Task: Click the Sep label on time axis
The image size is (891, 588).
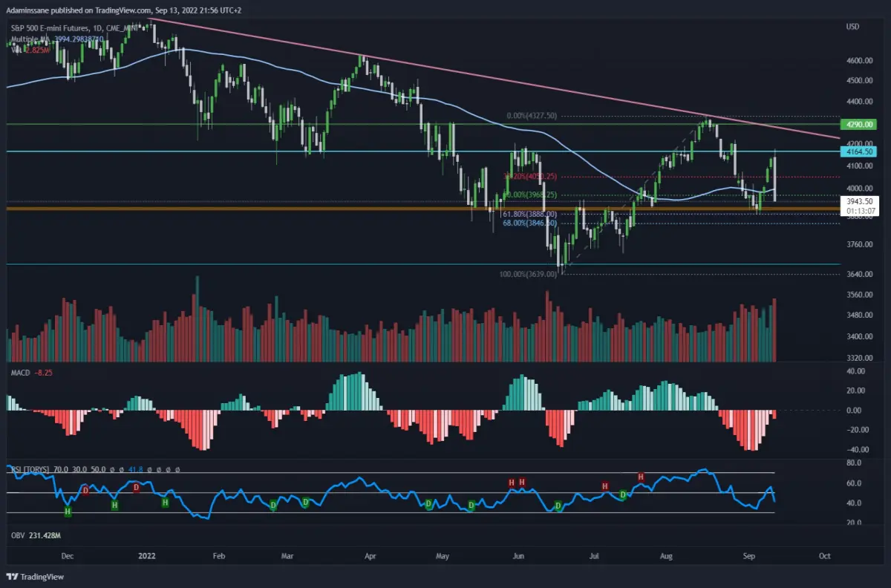Action: (749, 555)
